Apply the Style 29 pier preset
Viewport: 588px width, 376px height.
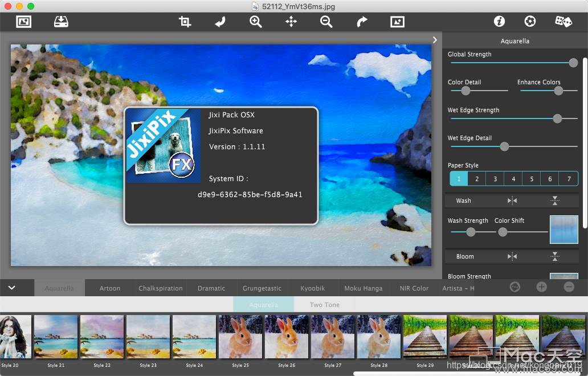[x=425, y=337]
